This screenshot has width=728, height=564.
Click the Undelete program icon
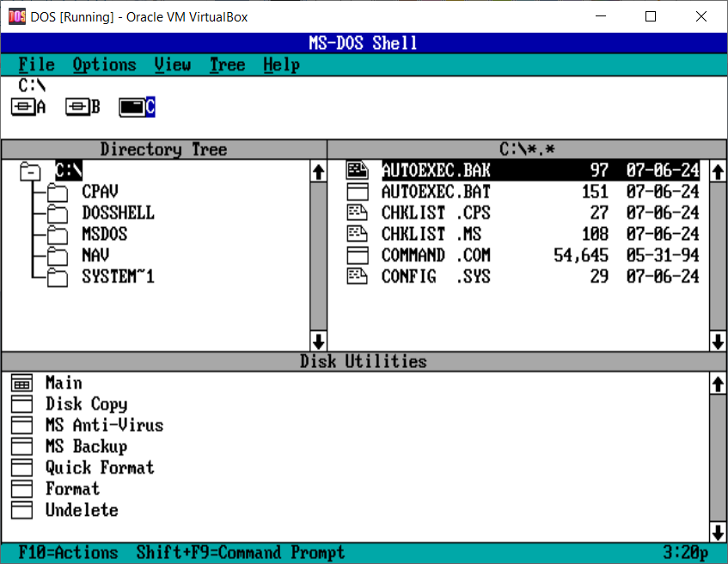(x=21, y=510)
